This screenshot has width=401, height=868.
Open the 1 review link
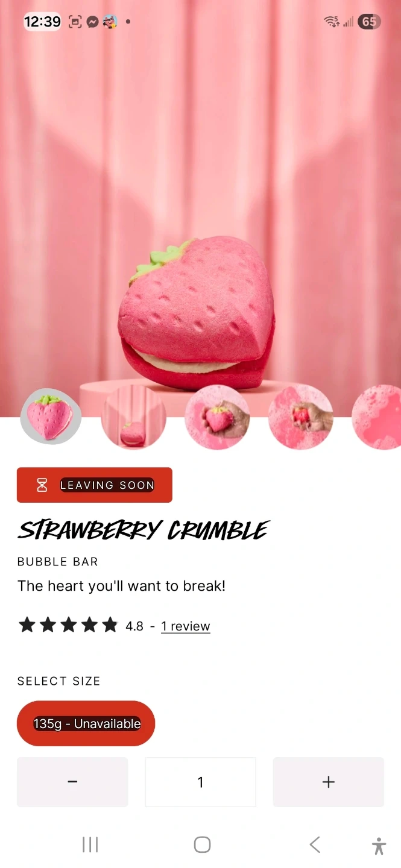pyautogui.click(x=186, y=626)
